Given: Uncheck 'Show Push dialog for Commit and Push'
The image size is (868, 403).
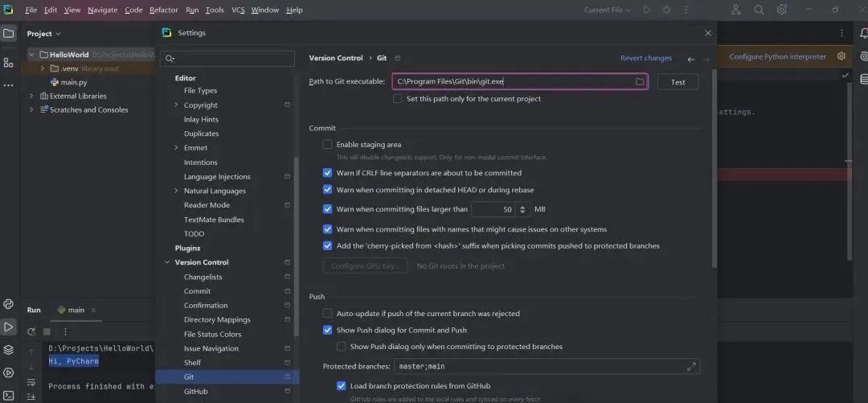Looking at the screenshot, I should (328, 330).
